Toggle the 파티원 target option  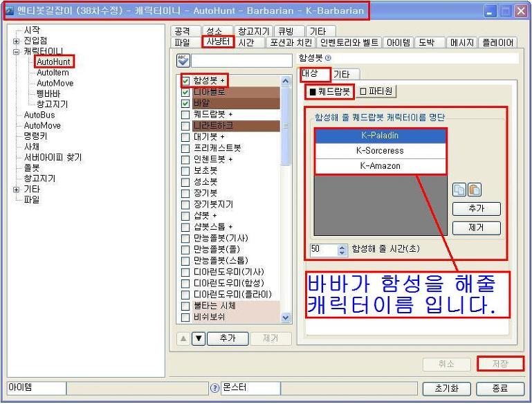376,91
